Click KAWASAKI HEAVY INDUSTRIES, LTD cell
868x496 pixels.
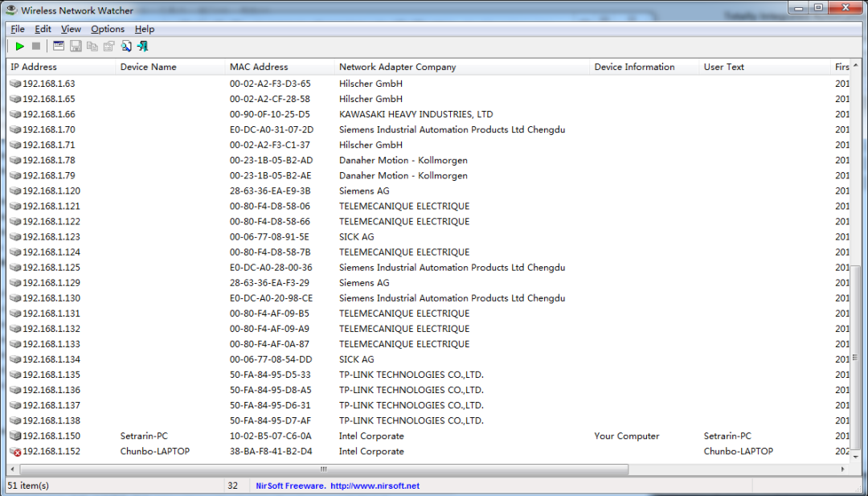click(416, 115)
